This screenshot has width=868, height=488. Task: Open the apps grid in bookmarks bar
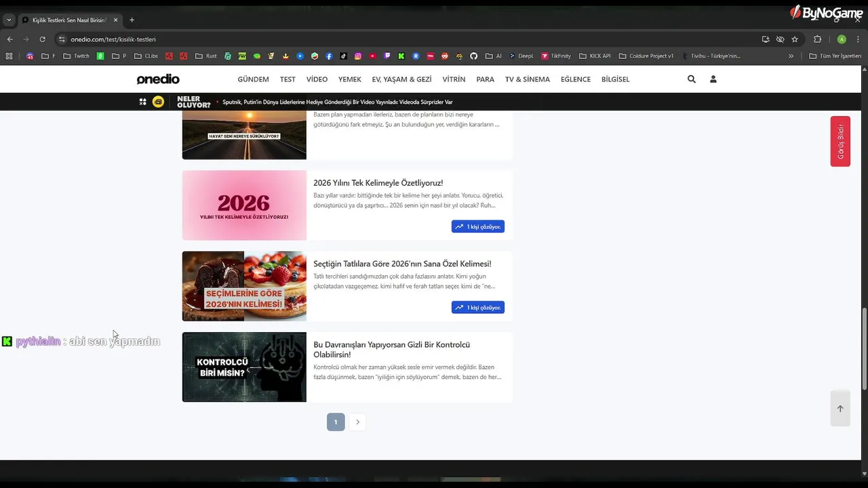click(x=10, y=56)
